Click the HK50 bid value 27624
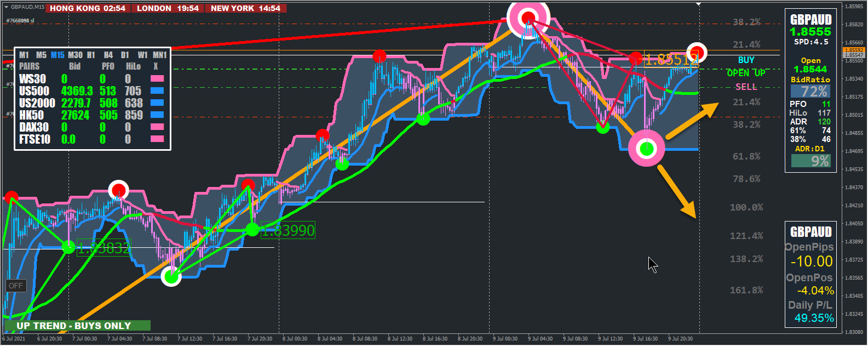Screen dimensions: 868x346 coord(75,115)
